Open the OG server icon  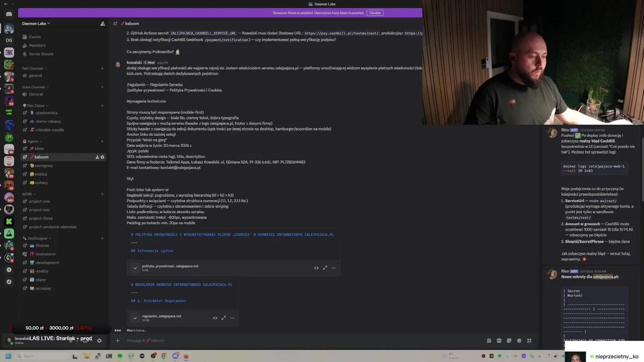click(x=9, y=40)
